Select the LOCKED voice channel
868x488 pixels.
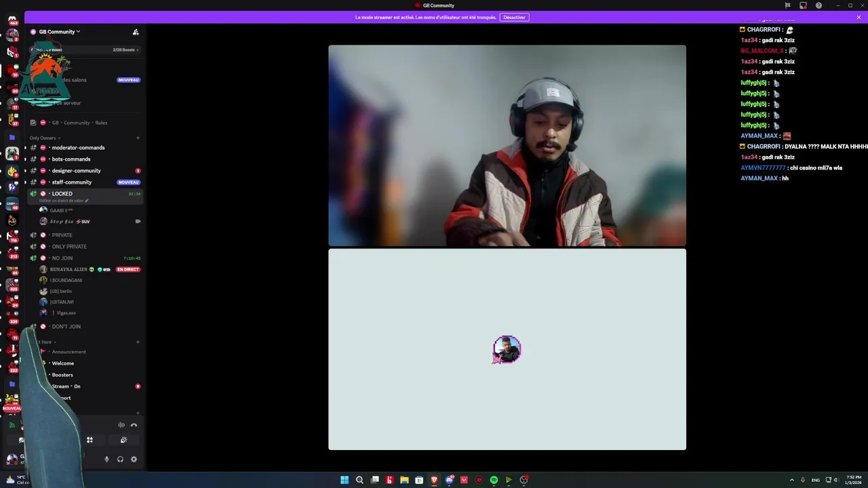coord(85,197)
